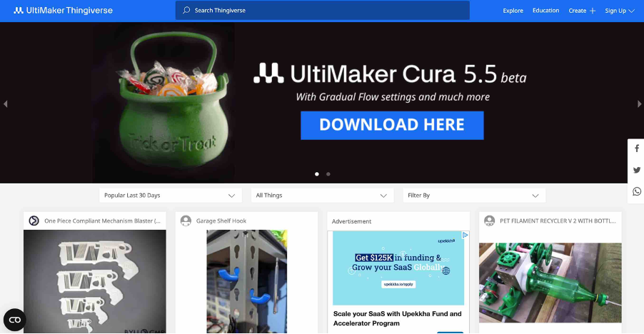644x334 pixels.
Task: Share page via Twitter icon
Action: (636, 170)
